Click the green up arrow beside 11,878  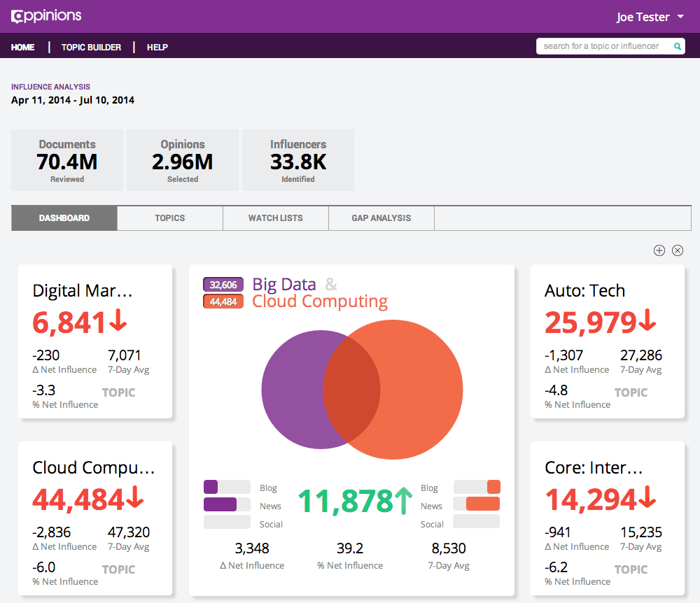(405, 501)
